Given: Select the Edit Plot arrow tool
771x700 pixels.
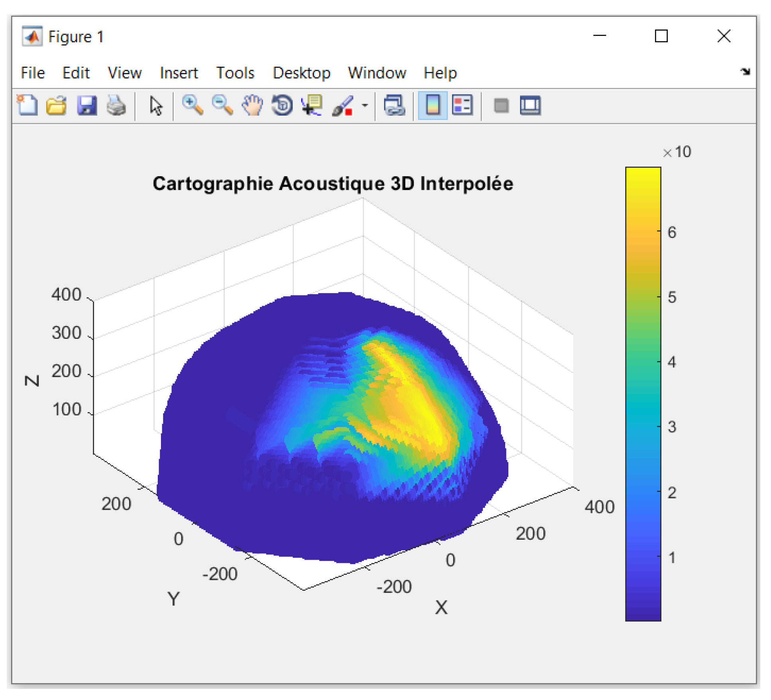Looking at the screenshot, I should [x=156, y=106].
